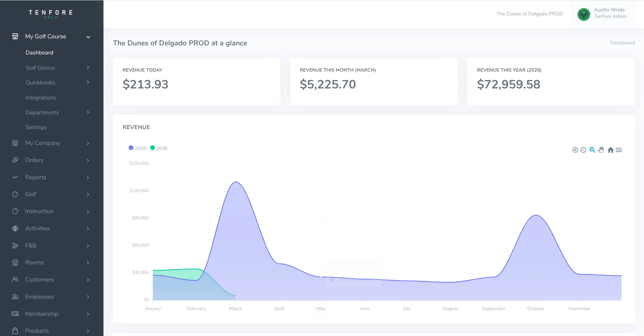Reset chart view with the home icon
The height and width of the screenshot is (336, 644).
(610, 150)
